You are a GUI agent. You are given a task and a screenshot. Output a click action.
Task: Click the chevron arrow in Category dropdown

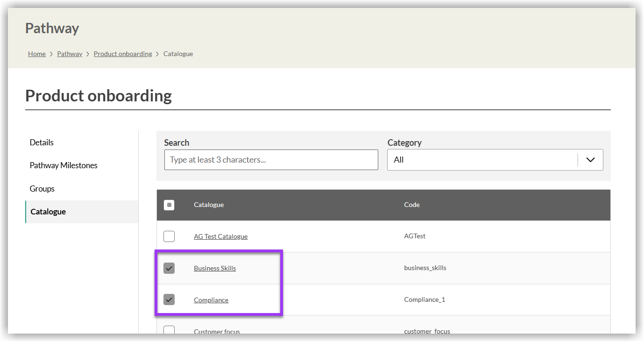(590, 160)
